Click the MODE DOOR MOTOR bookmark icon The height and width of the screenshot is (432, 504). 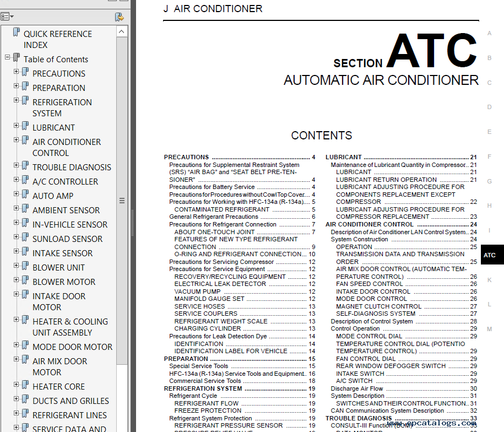pyautogui.click(x=25, y=345)
